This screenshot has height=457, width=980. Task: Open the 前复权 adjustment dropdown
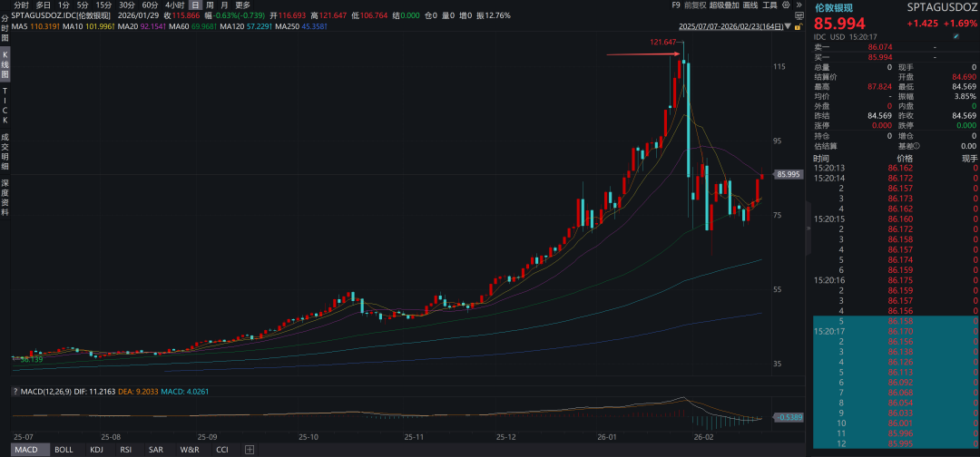pos(695,5)
